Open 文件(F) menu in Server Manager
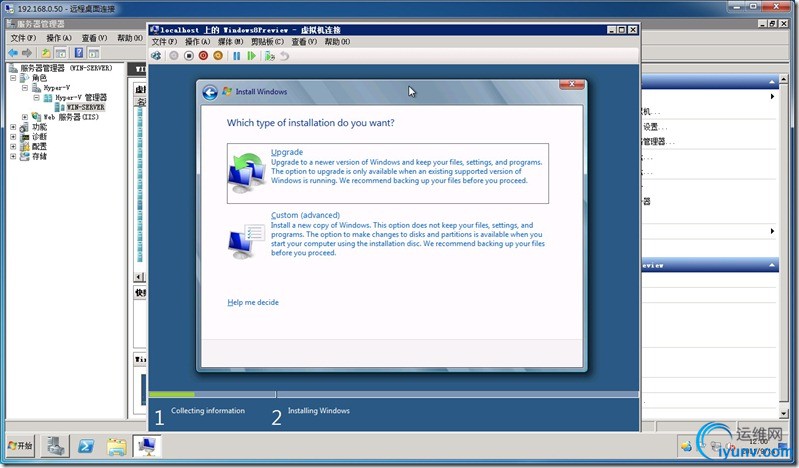 pos(23,38)
